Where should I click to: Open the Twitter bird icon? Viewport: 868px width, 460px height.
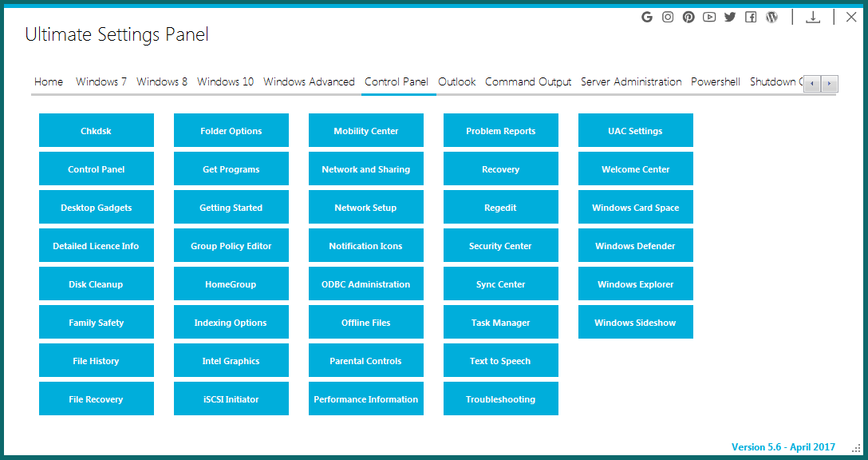pyautogui.click(x=730, y=17)
